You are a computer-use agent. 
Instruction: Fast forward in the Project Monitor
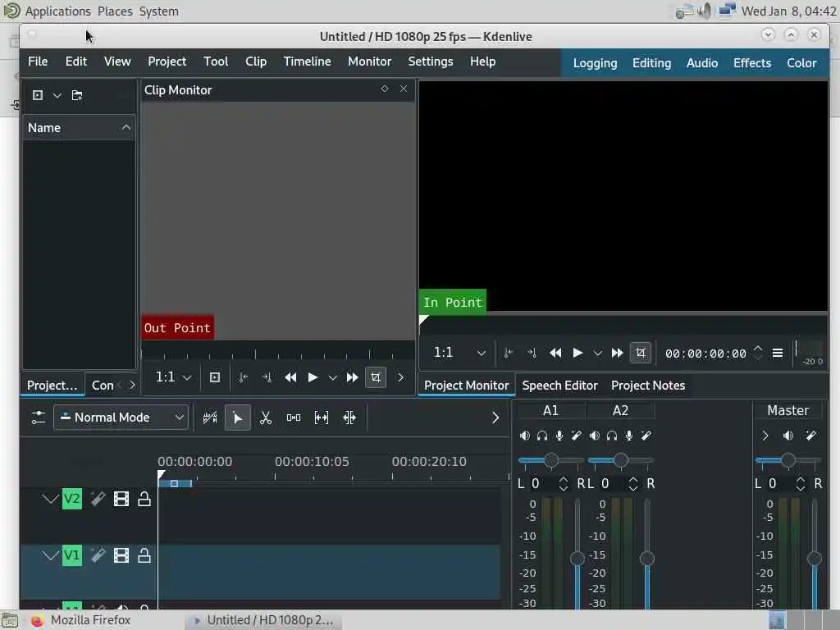[x=617, y=353]
